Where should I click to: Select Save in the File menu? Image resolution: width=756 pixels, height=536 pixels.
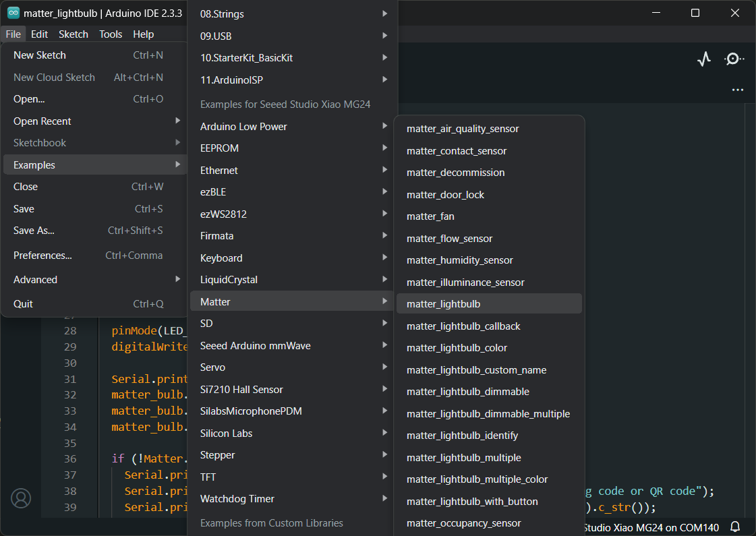click(x=95, y=209)
